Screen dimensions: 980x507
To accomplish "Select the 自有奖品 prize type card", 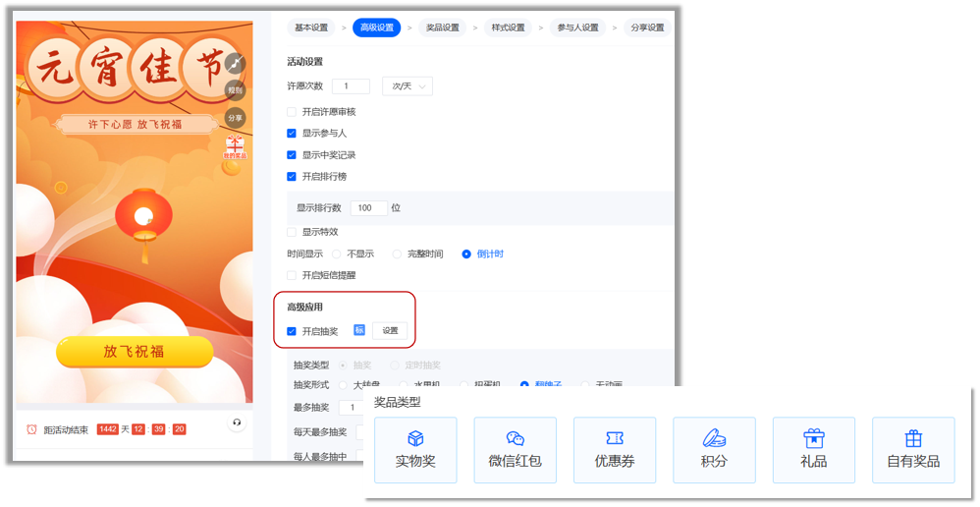I will [x=914, y=450].
